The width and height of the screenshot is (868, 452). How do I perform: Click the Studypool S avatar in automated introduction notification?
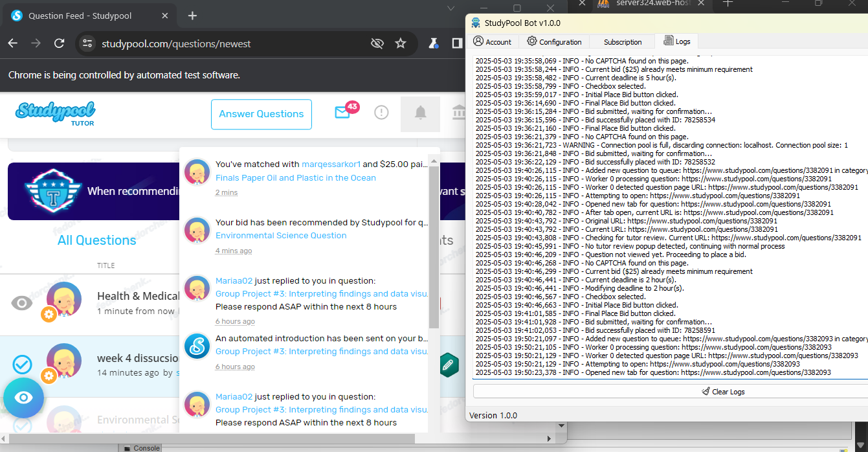pyautogui.click(x=197, y=346)
